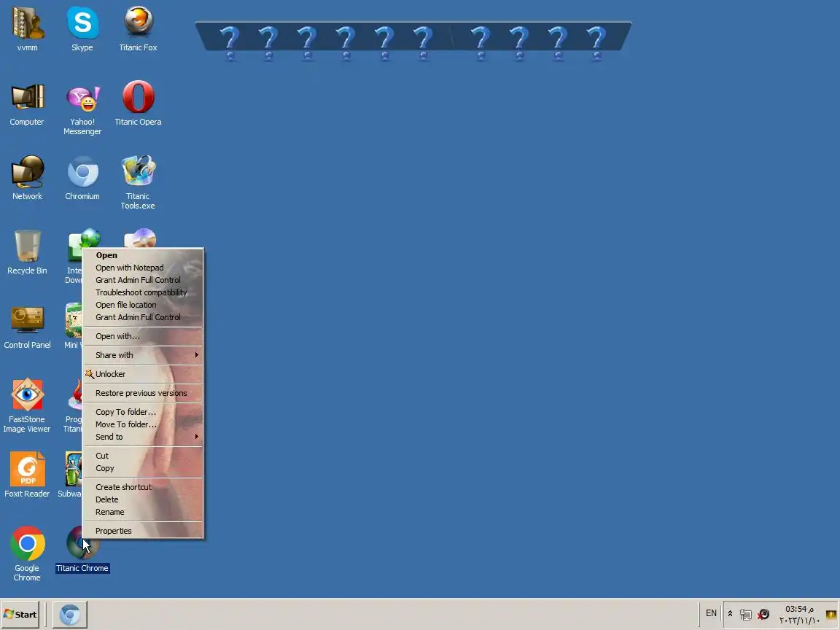
Task: Choose the Copy entry below Cut
Action: pyautogui.click(x=144, y=468)
